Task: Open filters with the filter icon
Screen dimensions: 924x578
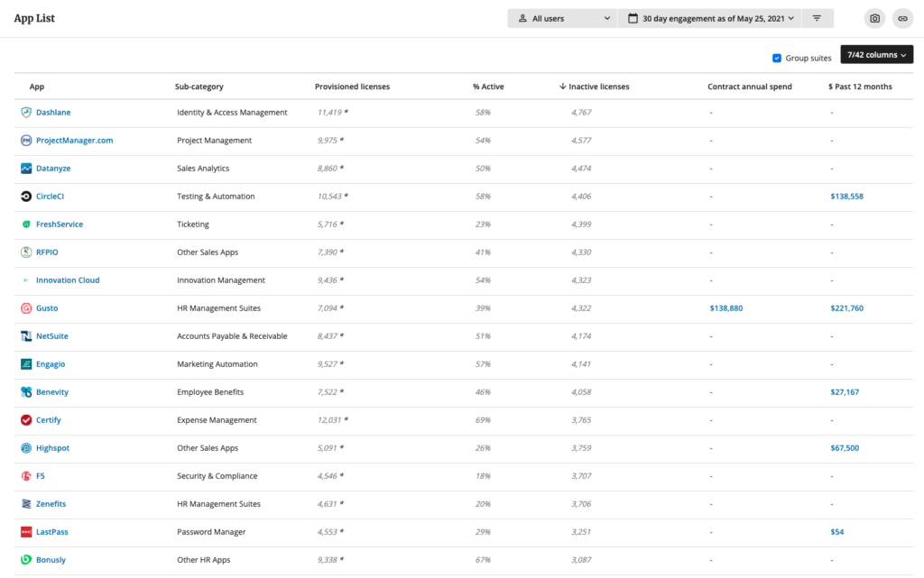Action: click(x=817, y=18)
